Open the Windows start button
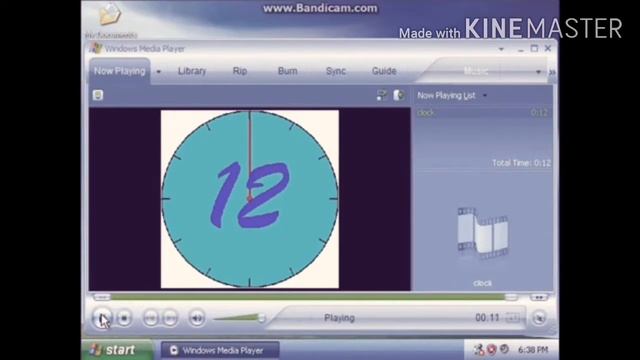640x360 pixels. pyautogui.click(x=118, y=350)
